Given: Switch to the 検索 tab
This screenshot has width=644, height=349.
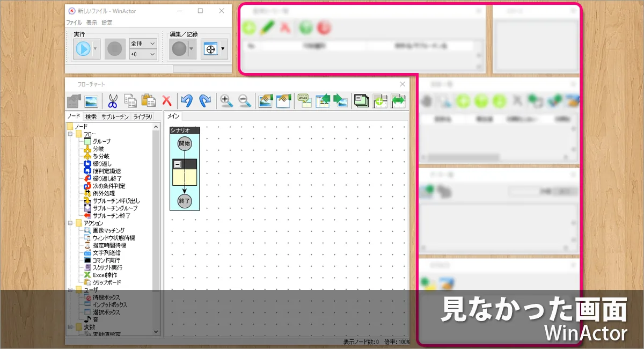Looking at the screenshot, I should (91, 117).
